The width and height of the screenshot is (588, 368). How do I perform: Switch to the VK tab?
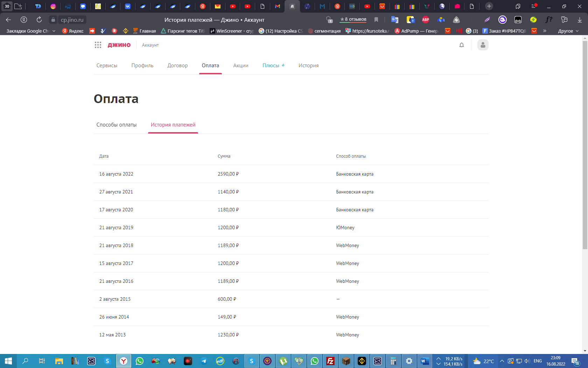pyautogui.click(x=128, y=6)
